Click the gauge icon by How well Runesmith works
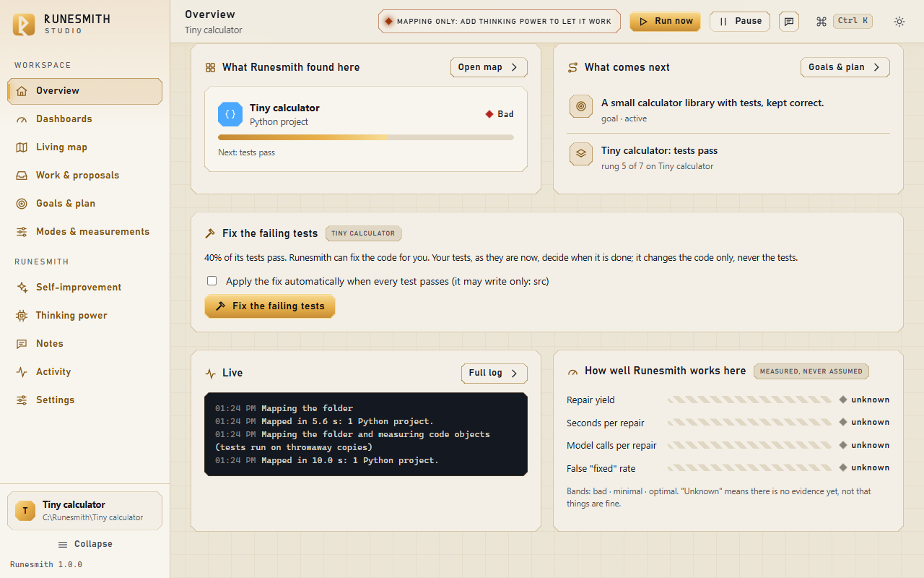This screenshot has width=924, height=578. [572, 371]
